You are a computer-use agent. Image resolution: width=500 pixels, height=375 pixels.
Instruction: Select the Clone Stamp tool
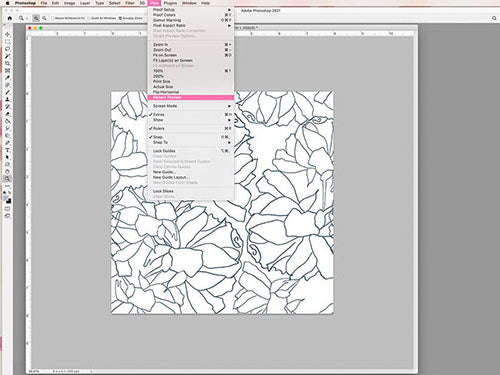pos(7,99)
